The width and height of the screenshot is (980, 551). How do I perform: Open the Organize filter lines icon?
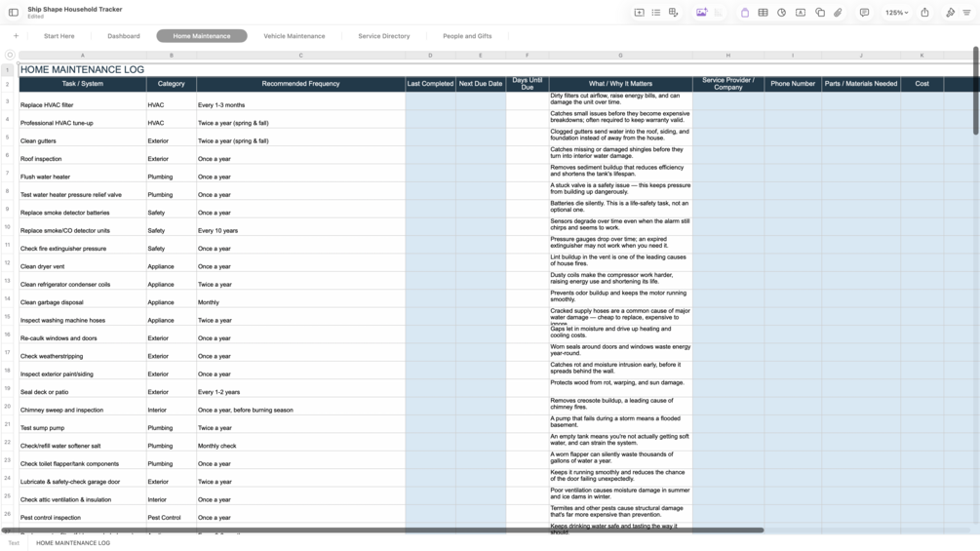coord(967,13)
